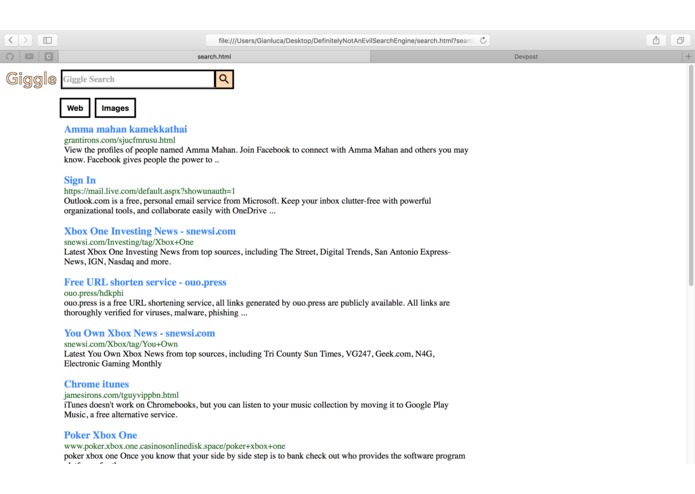
Task: Click the page vertical scrollbar
Action: pyautogui.click(x=691, y=175)
